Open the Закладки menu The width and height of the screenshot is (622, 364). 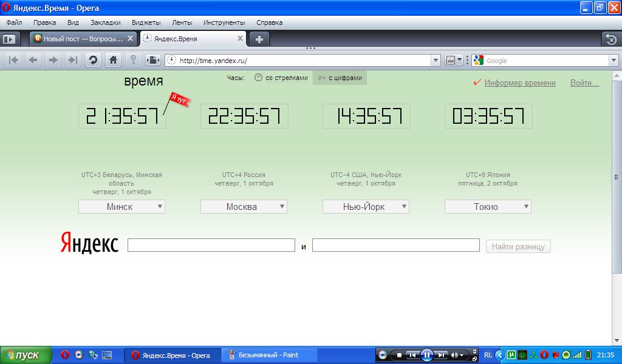(x=106, y=22)
